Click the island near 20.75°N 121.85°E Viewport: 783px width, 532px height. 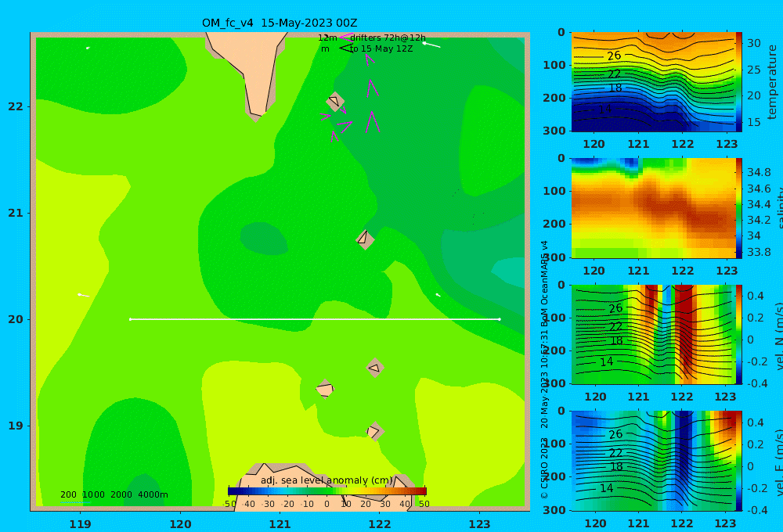[x=365, y=239]
